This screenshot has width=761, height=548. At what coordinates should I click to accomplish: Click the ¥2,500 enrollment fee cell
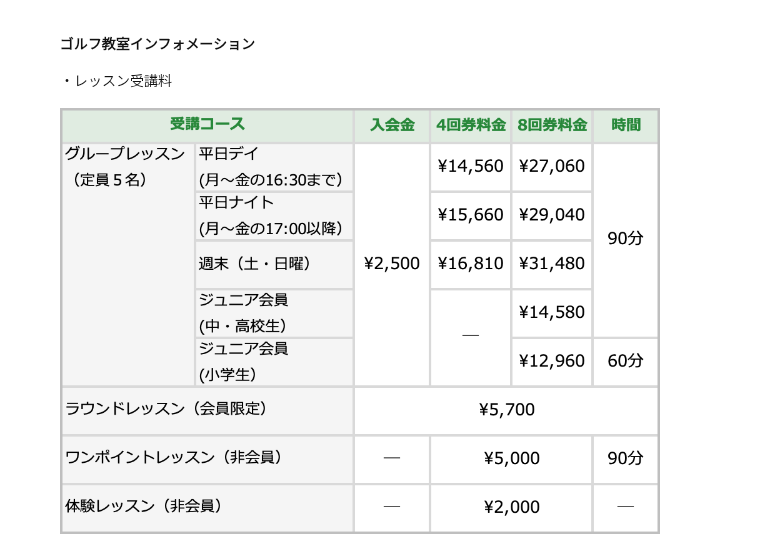392,264
